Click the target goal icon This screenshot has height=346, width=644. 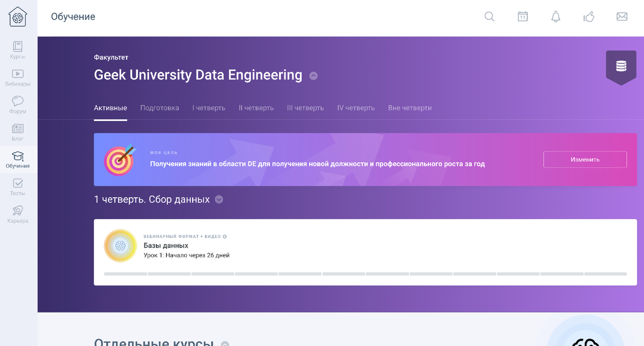click(x=120, y=160)
